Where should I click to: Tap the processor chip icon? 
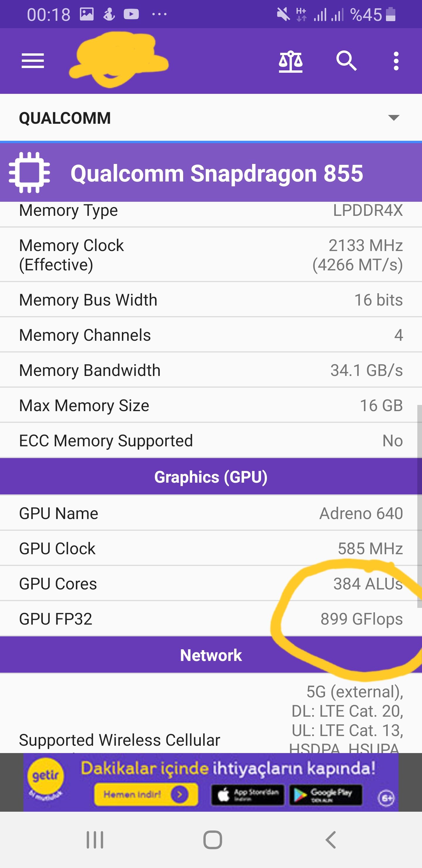coord(30,172)
